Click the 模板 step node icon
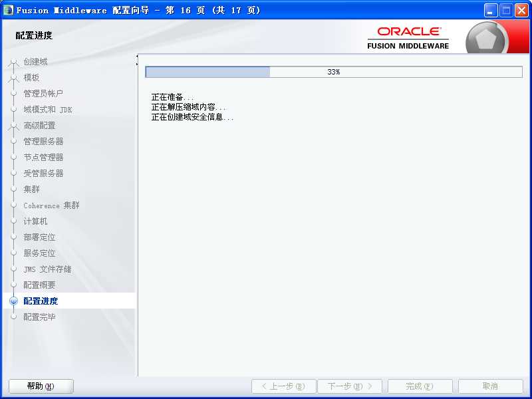Viewport: 532px width, 399px height. (x=13, y=78)
